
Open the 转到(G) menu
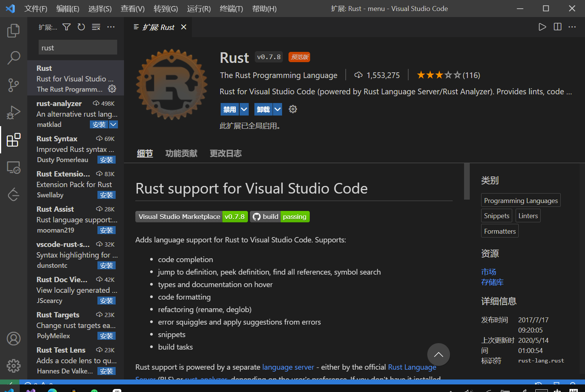click(x=166, y=9)
